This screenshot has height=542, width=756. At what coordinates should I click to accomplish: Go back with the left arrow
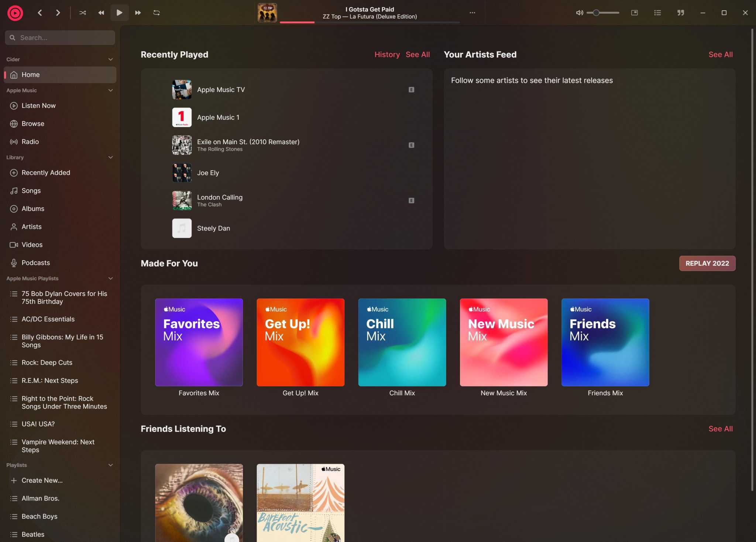coord(40,13)
